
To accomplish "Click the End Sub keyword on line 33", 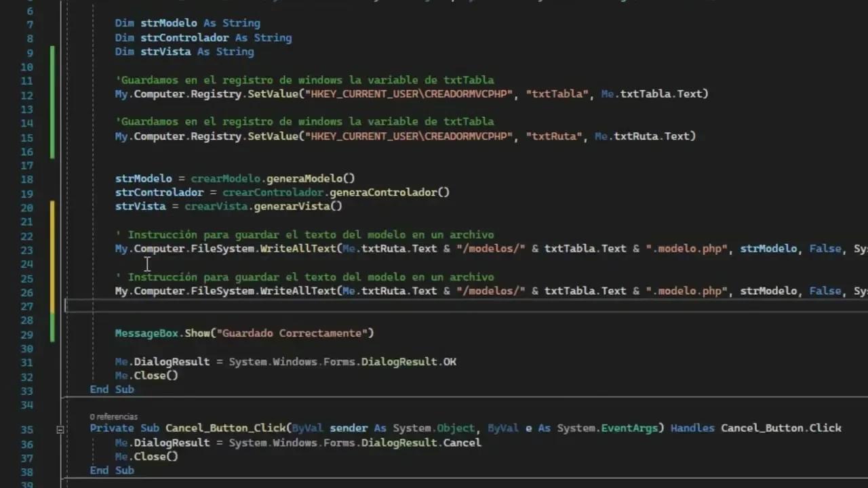I will [x=111, y=389].
